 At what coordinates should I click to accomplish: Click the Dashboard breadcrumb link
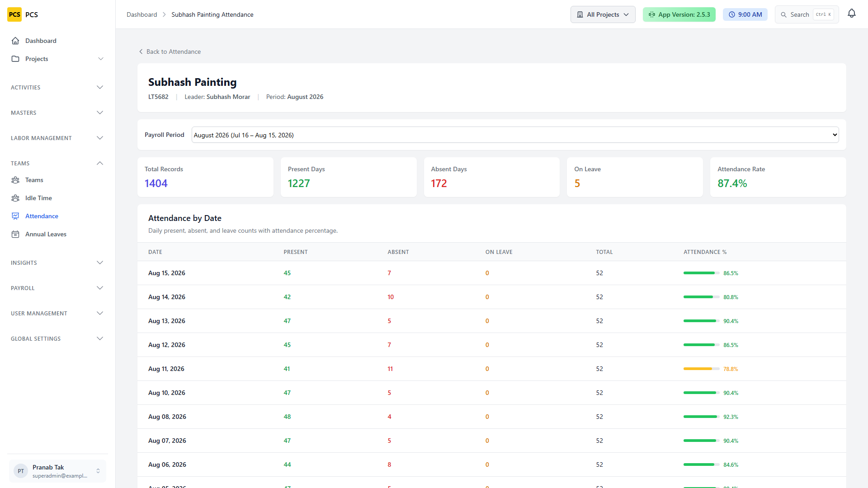click(142, 14)
